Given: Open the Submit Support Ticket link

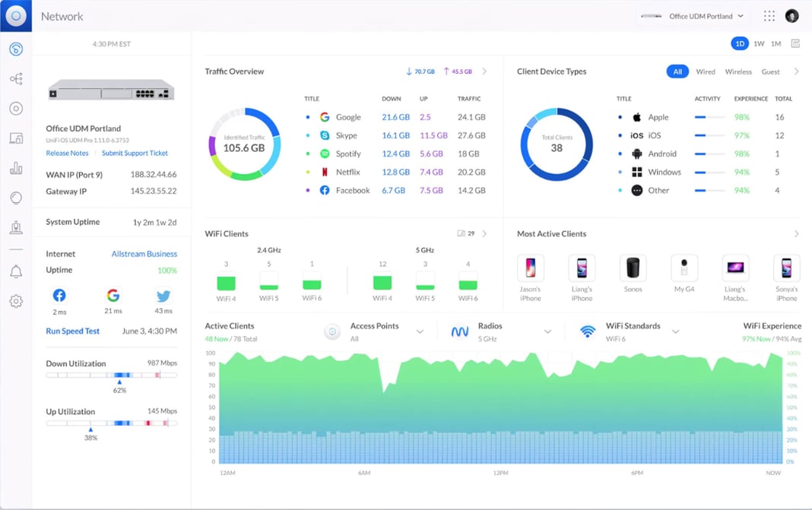Looking at the screenshot, I should click(x=135, y=154).
